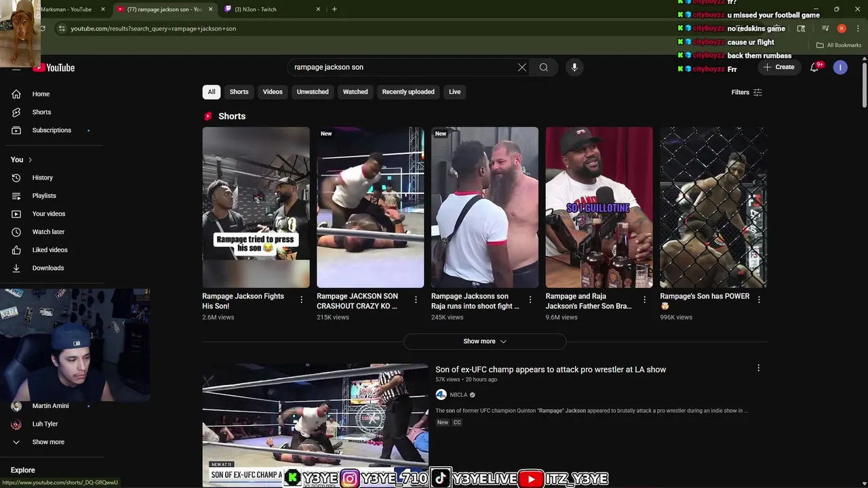Open options menu for 'Raja runs into shoot fight'
The image size is (868, 488).
coord(530,299)
